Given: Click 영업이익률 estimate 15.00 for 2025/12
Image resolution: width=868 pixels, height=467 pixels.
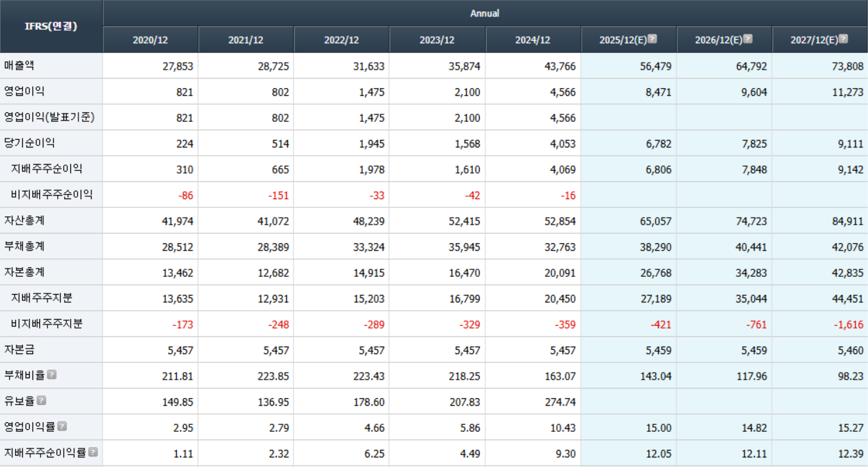Looking at the screenshot, I should coord(659,428).
